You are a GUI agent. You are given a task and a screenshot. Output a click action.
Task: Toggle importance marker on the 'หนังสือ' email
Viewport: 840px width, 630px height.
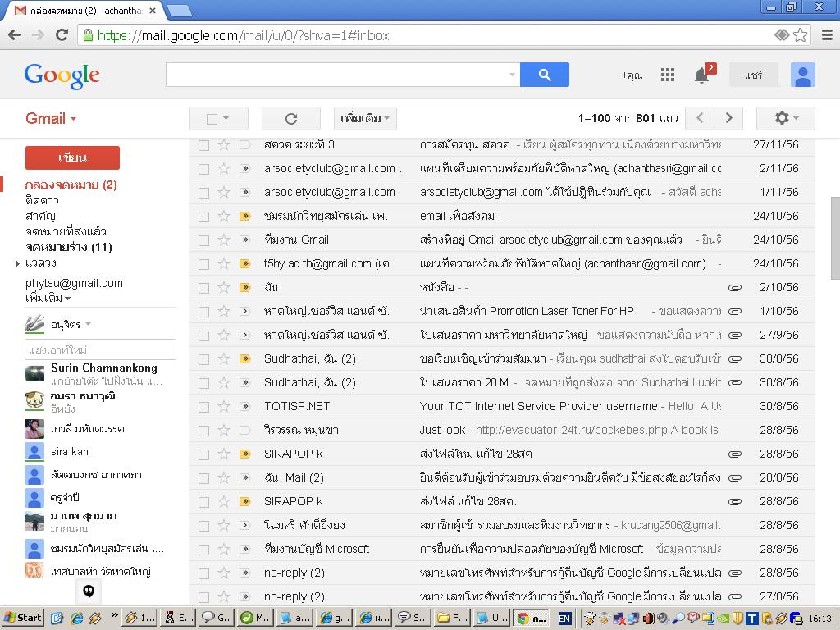tap(244, 288)
